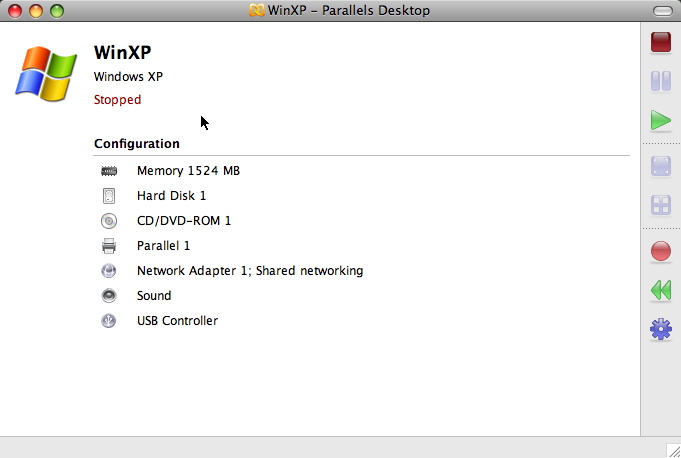
Task: Open Network Adapter 1 Shared networking setting
Action: pyautogui.click(x=250, y=271)
